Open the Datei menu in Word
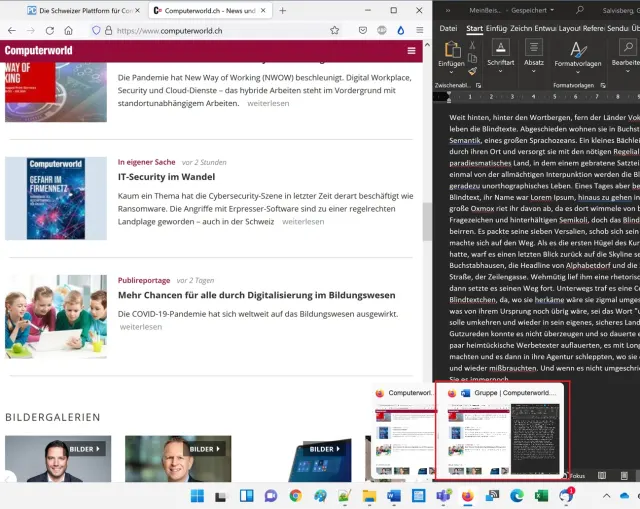The width and height of the screenshot is (640, 509). pos(448,28)
